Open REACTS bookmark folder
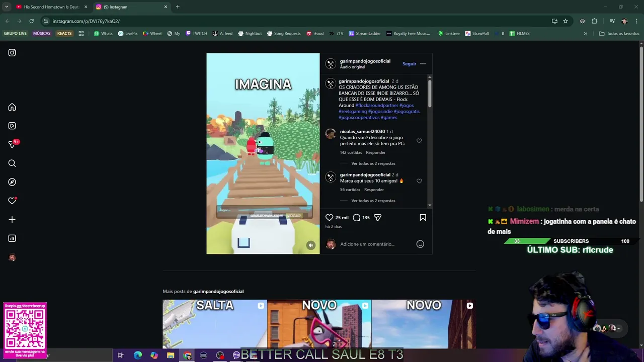Image resolution: width=644 pixels, height=362 pixels. [x=64, y=34]
